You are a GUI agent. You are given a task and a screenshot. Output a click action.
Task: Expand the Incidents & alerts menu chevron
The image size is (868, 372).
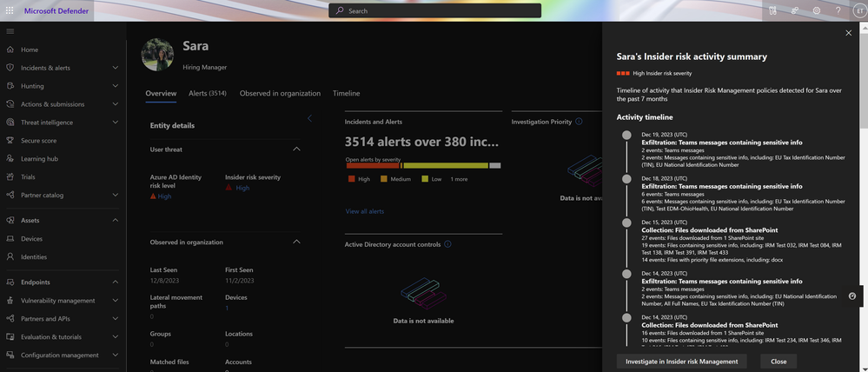tap(116, 68)
